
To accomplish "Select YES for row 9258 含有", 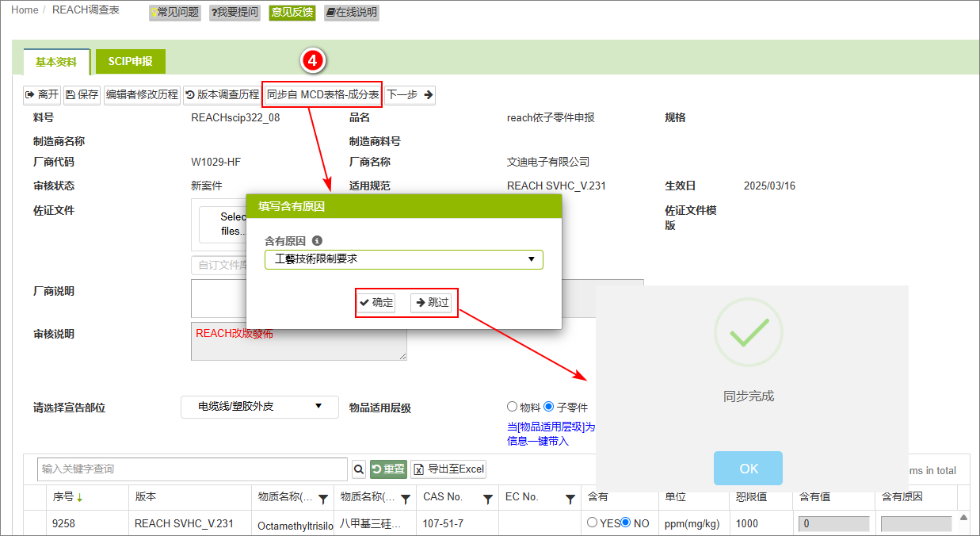I will pos(592,523).
